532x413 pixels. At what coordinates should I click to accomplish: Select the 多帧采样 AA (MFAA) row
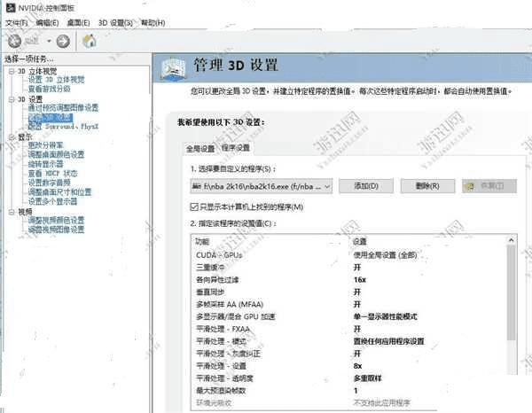click(348, 305)
